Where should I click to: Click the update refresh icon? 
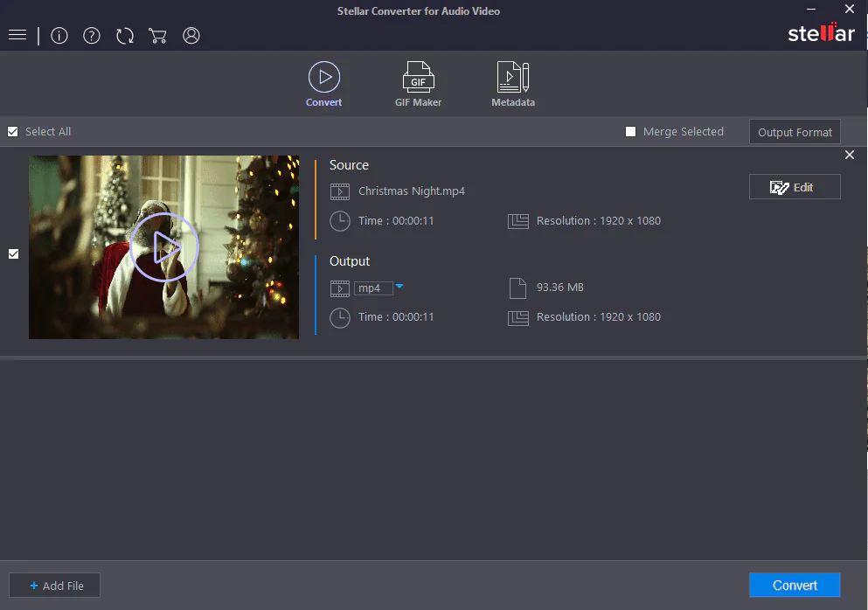pyautogui.click(x=125, y=36)
